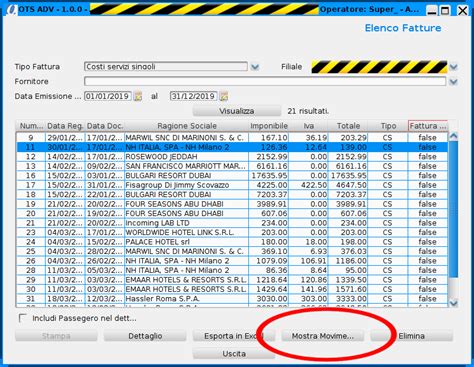This screenshot has height=367, width=474.
Task: Select row 26 NH ITALIA SPA - NH Milano 2
Action: (232, 261)
